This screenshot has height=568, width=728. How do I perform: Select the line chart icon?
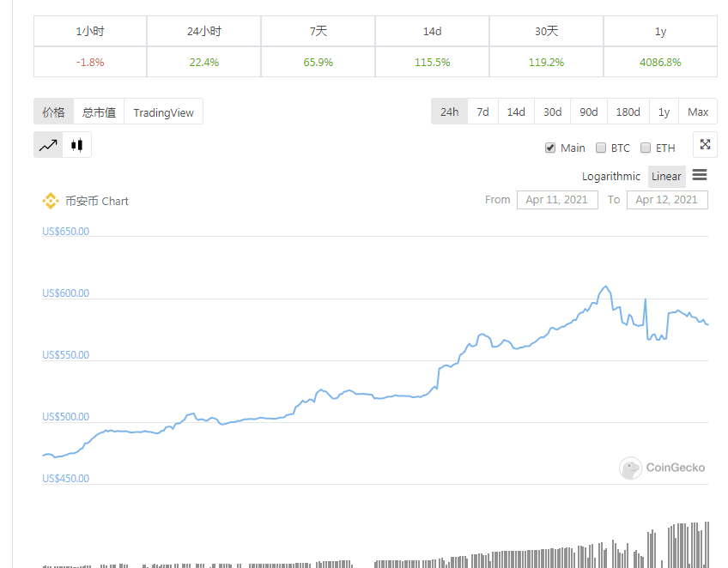click(x=49, y=144)
